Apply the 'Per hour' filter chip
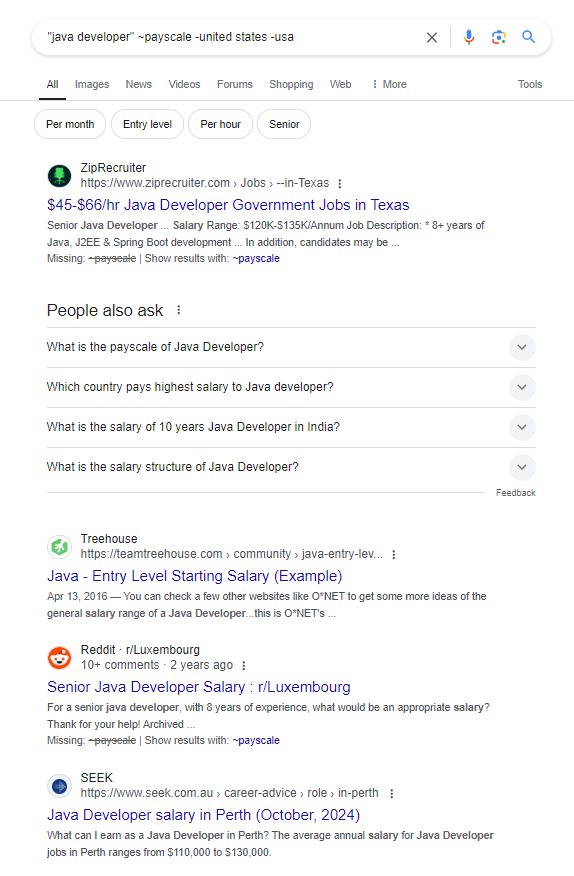The image size is (574, 876). tap(221, 124)
